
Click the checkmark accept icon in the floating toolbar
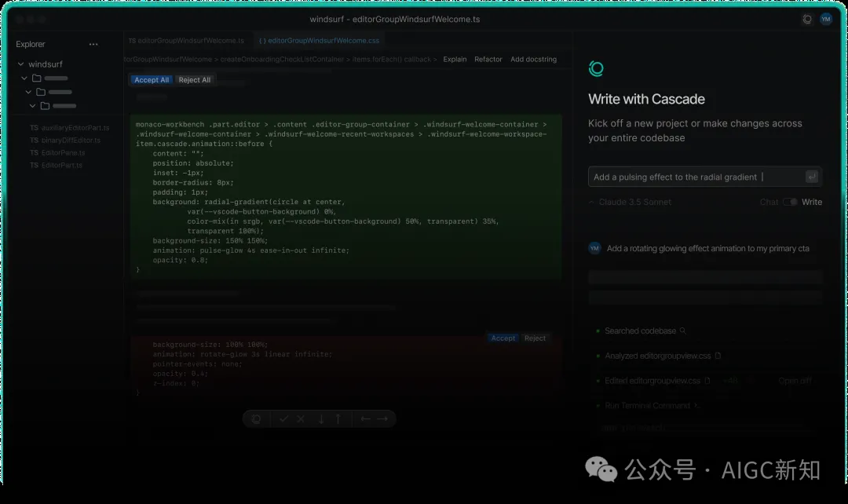point(283,418)
